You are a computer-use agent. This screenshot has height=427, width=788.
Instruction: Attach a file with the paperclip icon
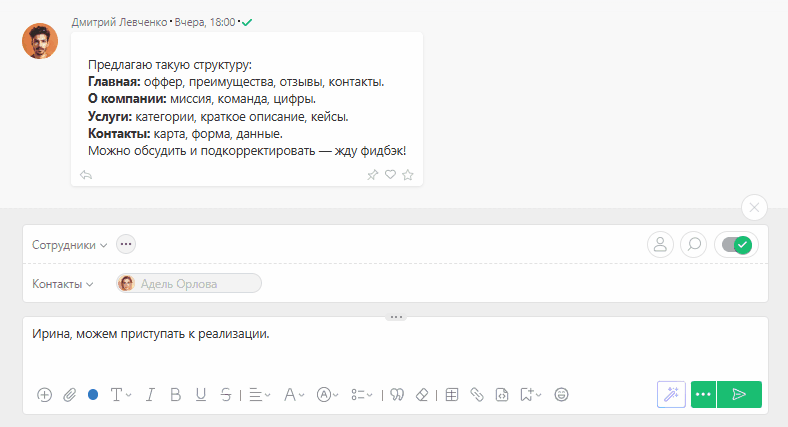69,395
